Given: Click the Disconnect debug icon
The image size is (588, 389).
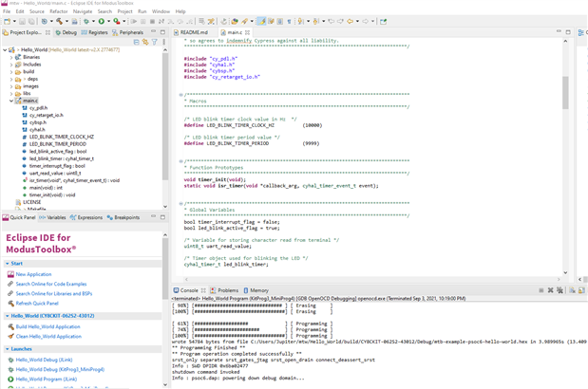Looking at the screenshot, I should (161, 21).
